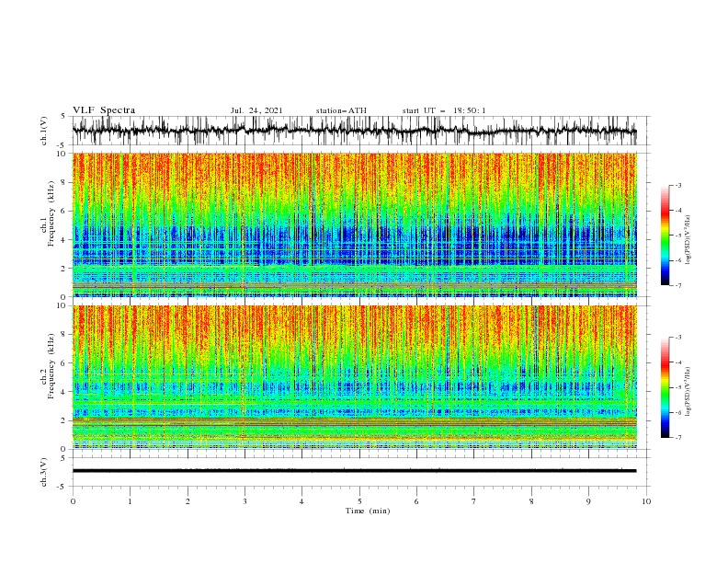Click the "-7" tick on upper colorbar

click(677, 285)
